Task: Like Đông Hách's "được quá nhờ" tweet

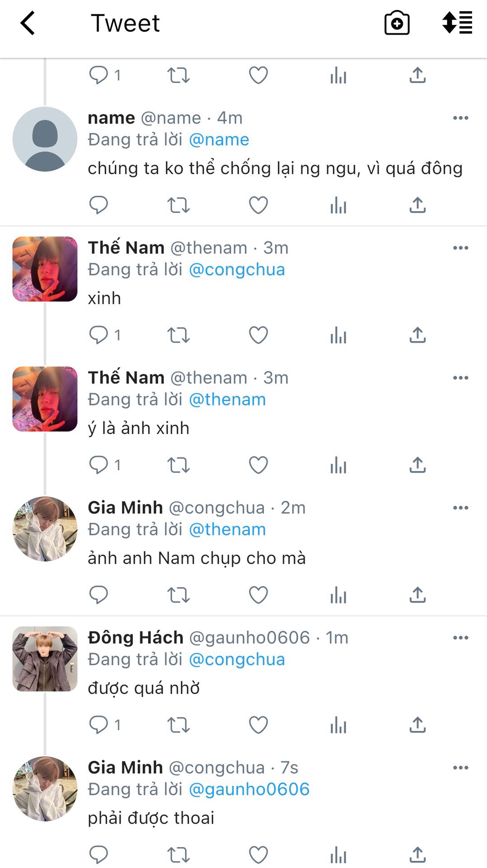Action: [x=258, y=725]
